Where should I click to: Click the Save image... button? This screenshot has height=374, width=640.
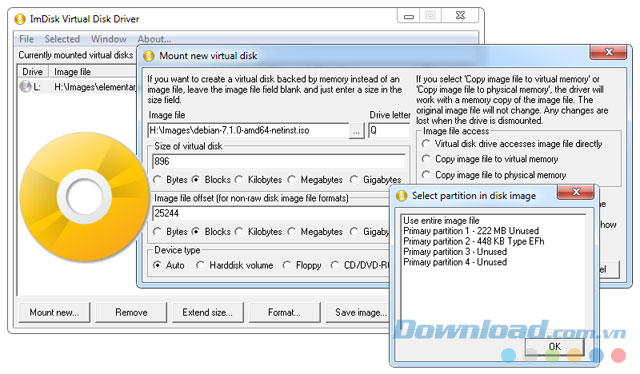(x=358, y=312)
